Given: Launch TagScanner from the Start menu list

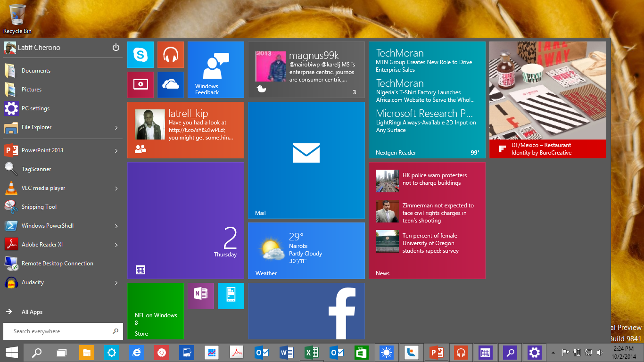Looking at the screenshot, I should click(x=63, y=169).
